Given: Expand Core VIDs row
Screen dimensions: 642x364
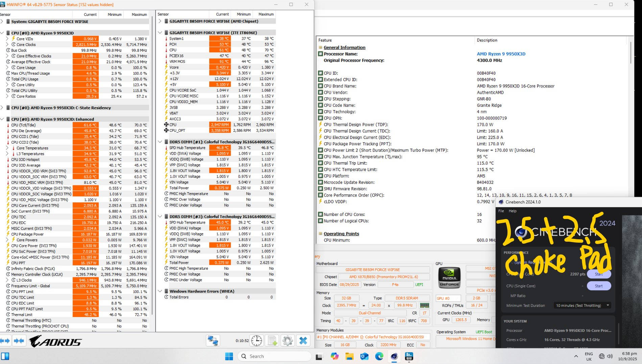Looking at the screenshot, I should click(x=7, y=39).
